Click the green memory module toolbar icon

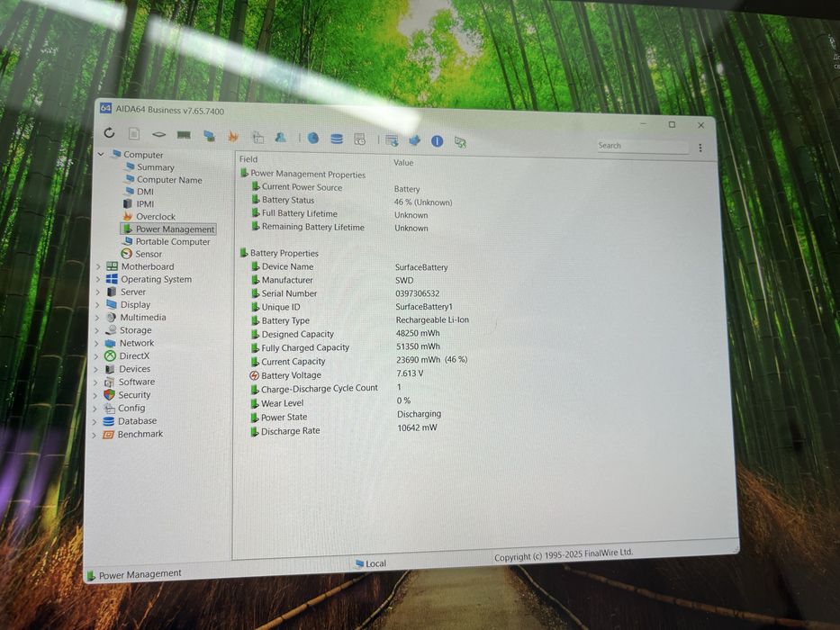click(x=184, y=135)
